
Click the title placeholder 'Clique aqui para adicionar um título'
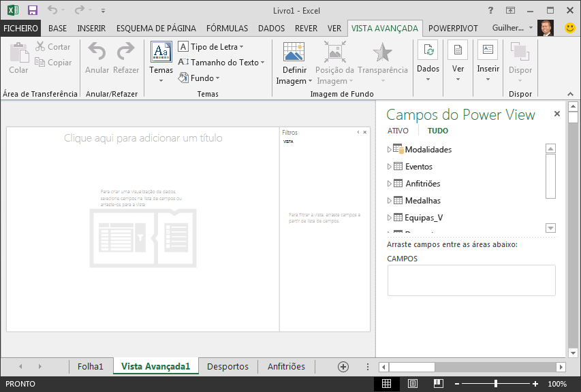(x=143, y=138)
